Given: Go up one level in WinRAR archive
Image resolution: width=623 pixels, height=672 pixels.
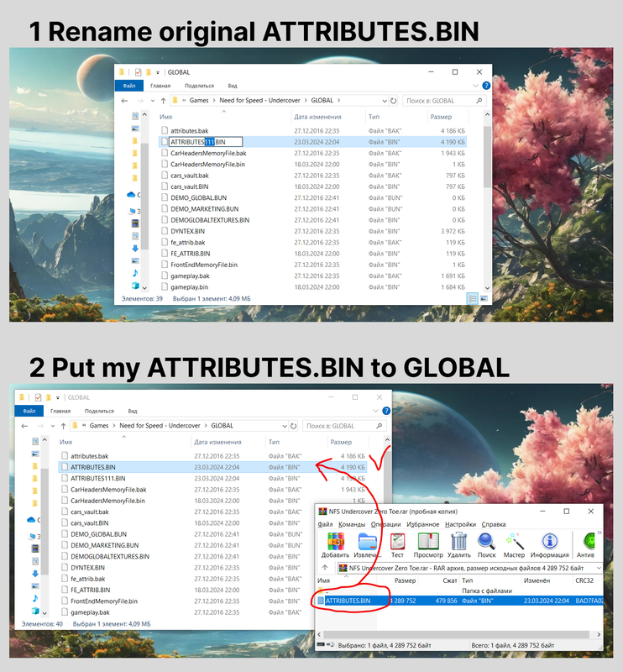Looking at the screenshot, I should (325, 568).
